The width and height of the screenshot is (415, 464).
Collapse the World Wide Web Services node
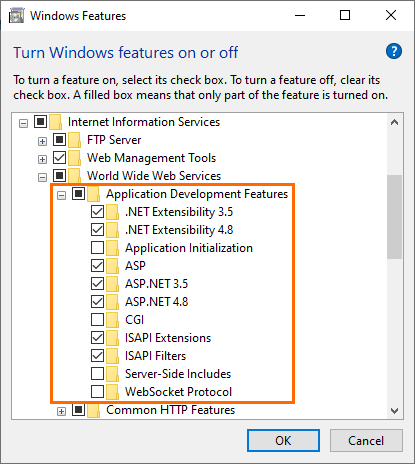tap(42, 177)
